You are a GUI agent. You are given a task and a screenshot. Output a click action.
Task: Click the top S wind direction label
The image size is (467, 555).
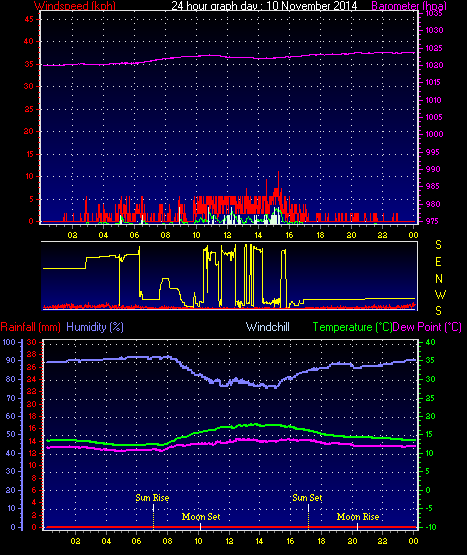[x=438, y=245]
